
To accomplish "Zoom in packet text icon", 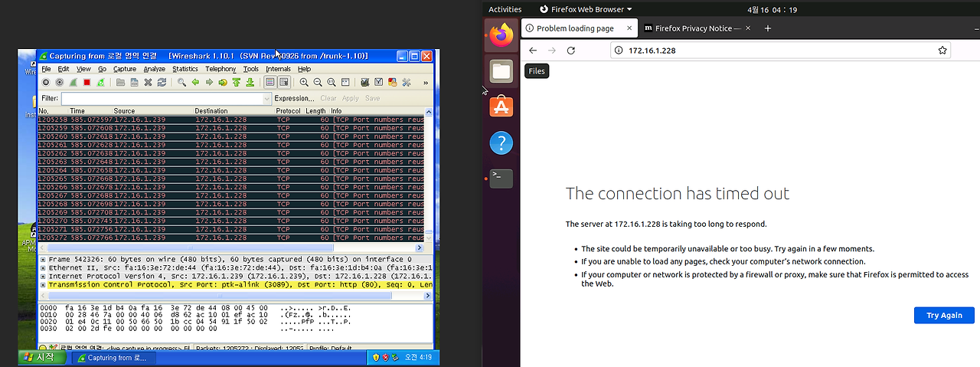I will (304, 82).
